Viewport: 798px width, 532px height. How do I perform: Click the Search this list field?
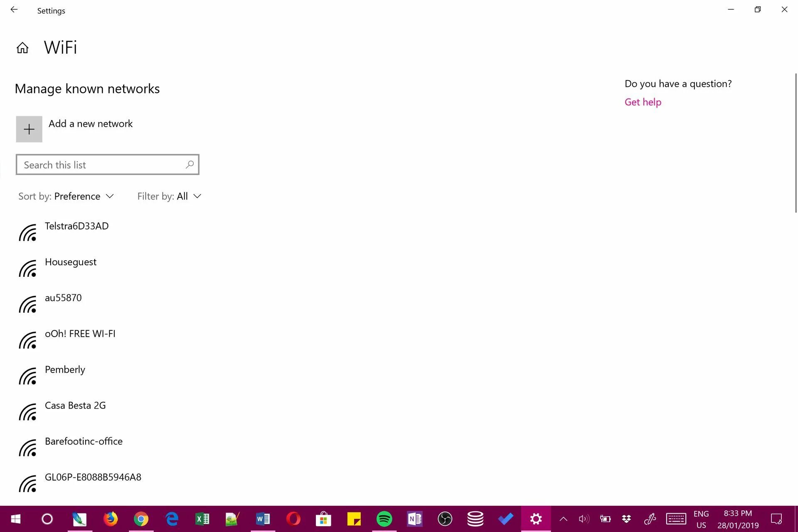[100, 165]
